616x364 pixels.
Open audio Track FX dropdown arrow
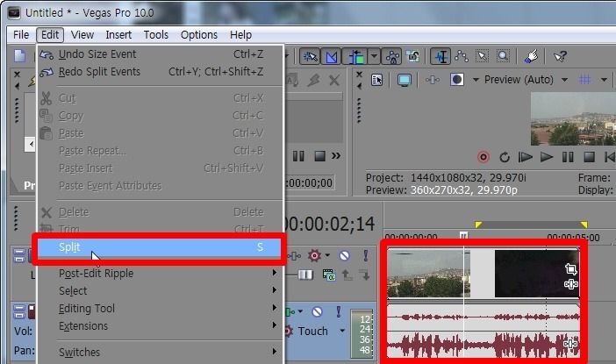300,311
